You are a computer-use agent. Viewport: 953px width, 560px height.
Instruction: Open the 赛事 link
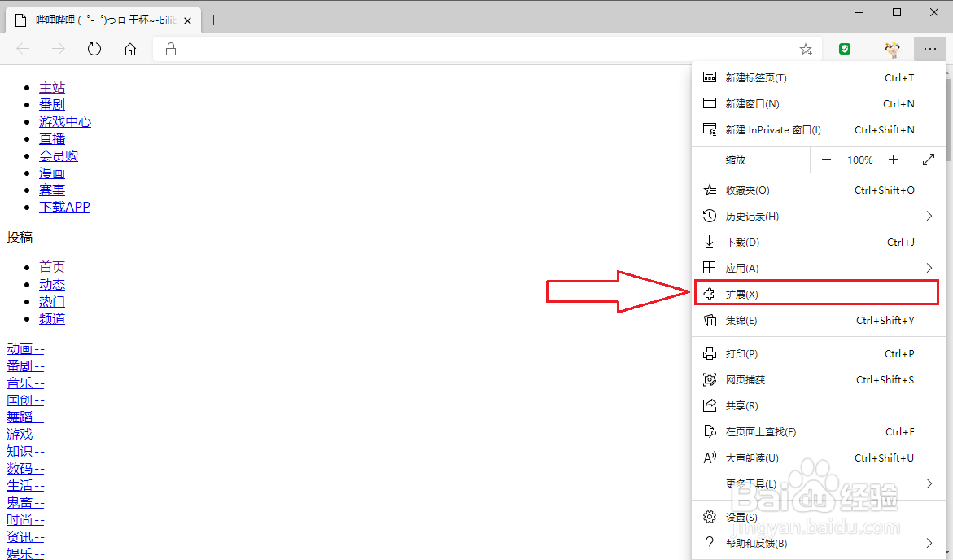52,190
